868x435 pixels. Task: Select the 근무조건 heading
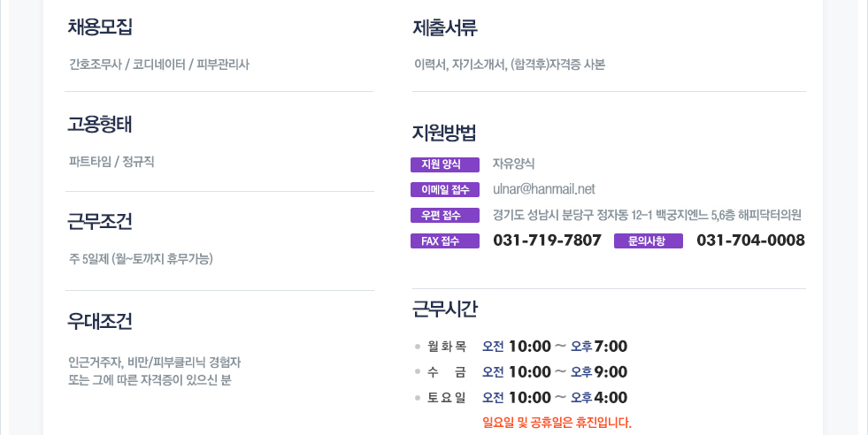pos(100,221)
